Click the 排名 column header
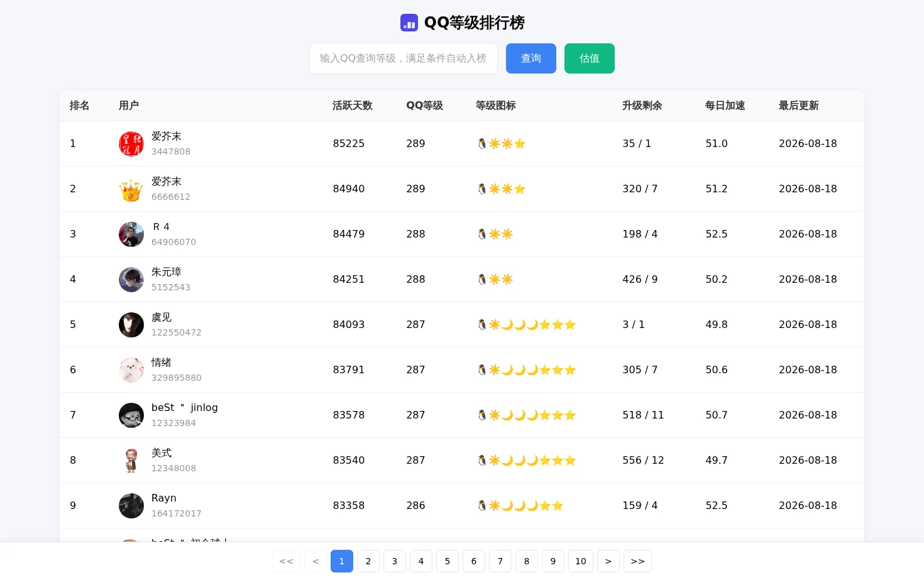 click(79, 106)
